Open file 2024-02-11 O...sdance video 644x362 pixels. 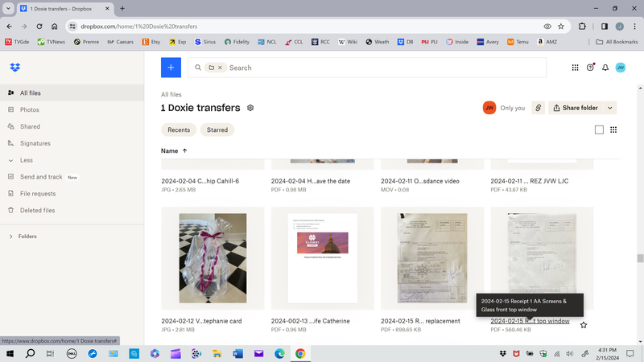419,181
